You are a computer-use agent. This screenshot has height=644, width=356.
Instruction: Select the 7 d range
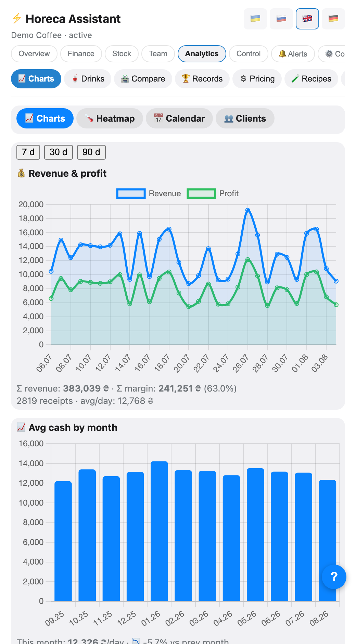coord(28,152)
